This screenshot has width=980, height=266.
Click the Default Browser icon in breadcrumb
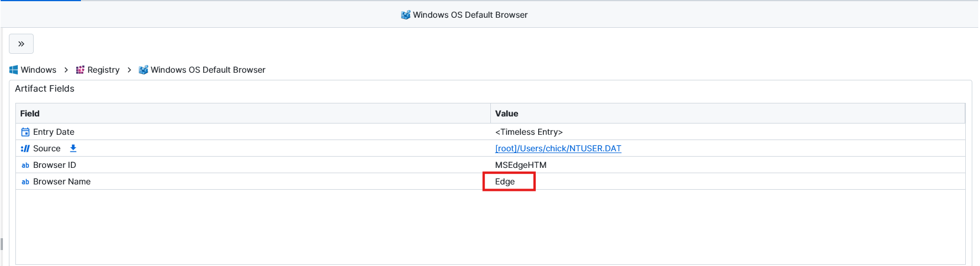[x=143, y=70]
